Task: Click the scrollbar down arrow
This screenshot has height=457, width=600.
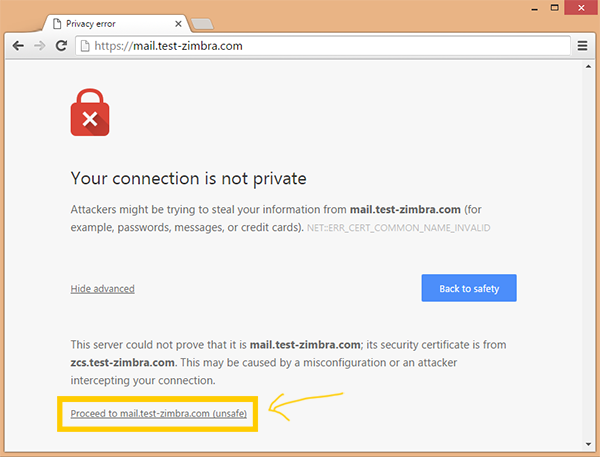Action: pos(588,444)
